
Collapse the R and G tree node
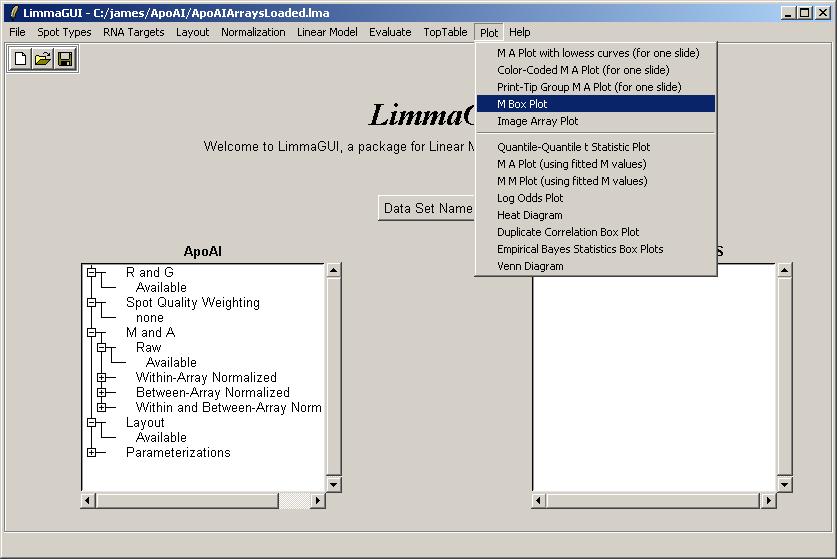click(92, 273)
